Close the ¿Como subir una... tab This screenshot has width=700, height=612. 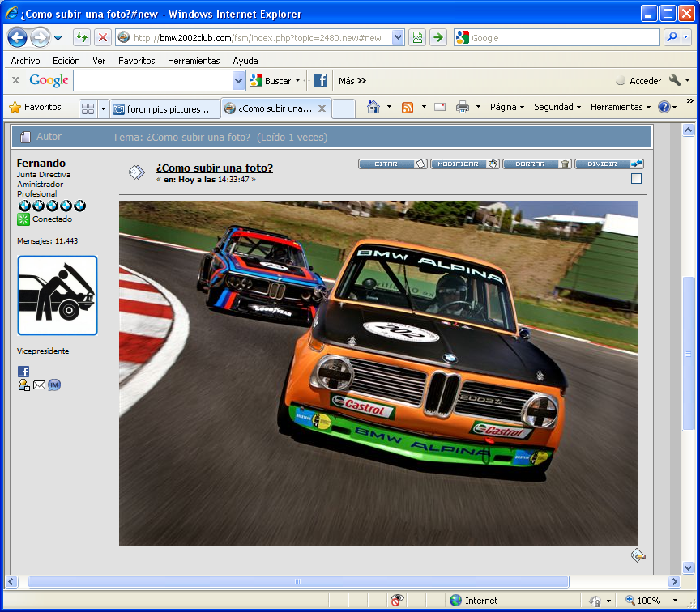tap(322, 108)
